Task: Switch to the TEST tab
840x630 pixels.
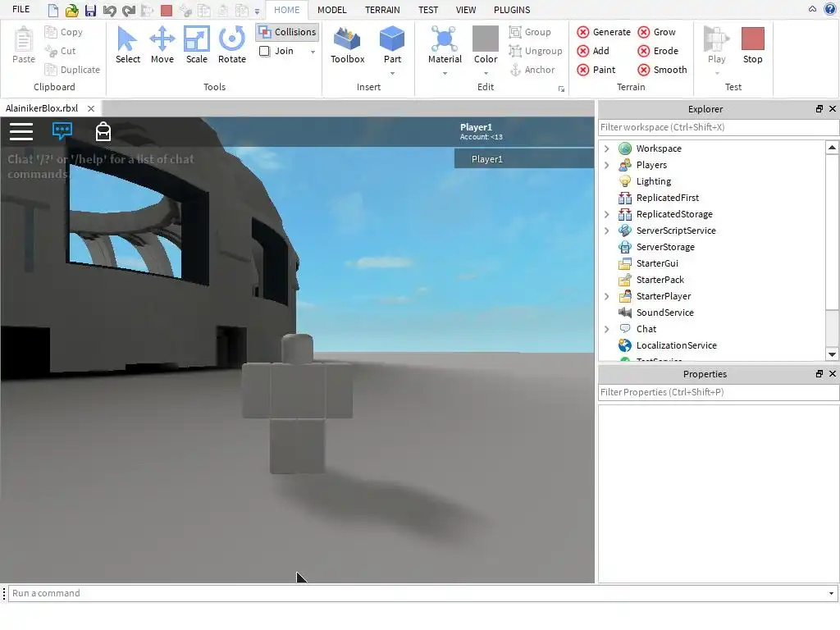Action: click(428, 10)
